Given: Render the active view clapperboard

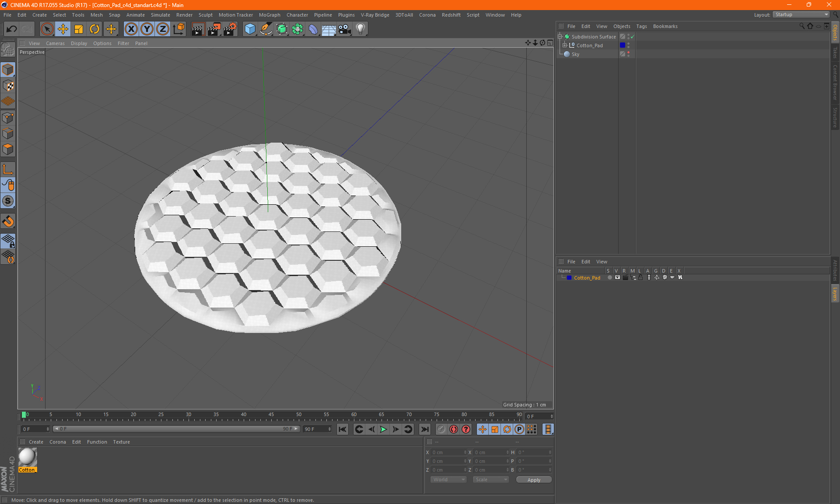Looking at the screenshot, I should click(198, 29).
